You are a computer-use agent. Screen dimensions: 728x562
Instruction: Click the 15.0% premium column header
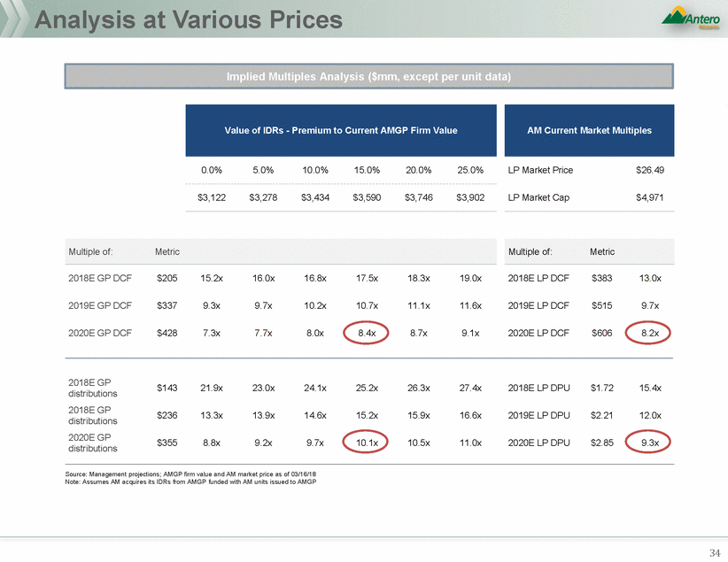367,170
